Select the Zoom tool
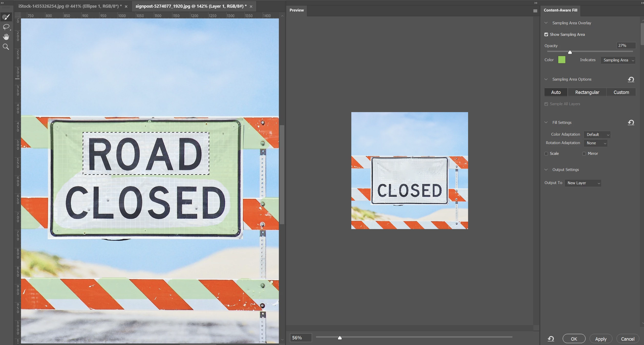 pos(6,47)
